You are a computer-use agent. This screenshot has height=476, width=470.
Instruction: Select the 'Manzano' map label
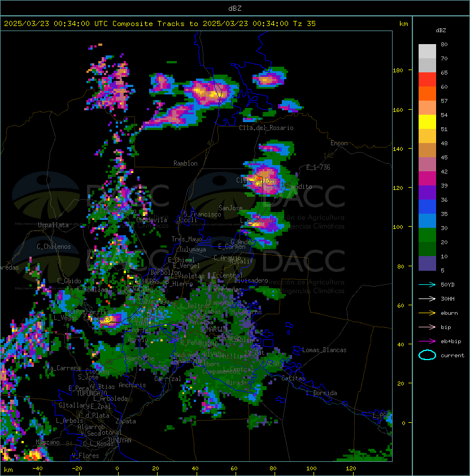(47, 442)
